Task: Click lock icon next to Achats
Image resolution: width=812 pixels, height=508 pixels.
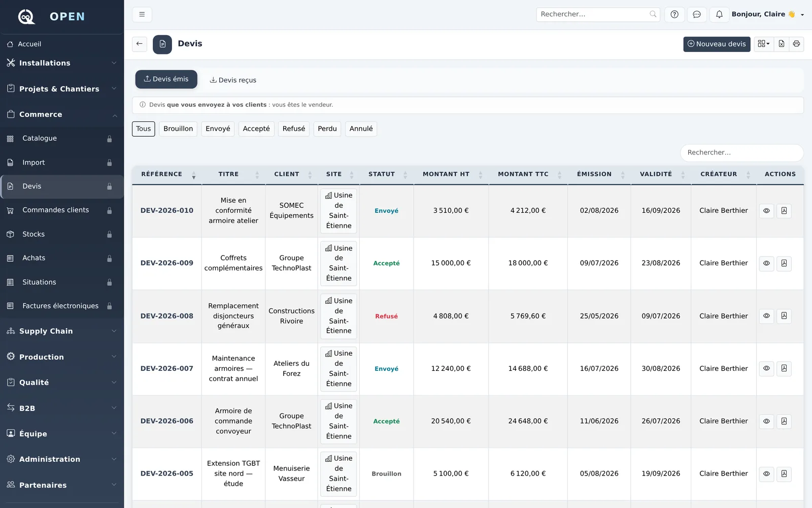Action: (x=109, y=258)
